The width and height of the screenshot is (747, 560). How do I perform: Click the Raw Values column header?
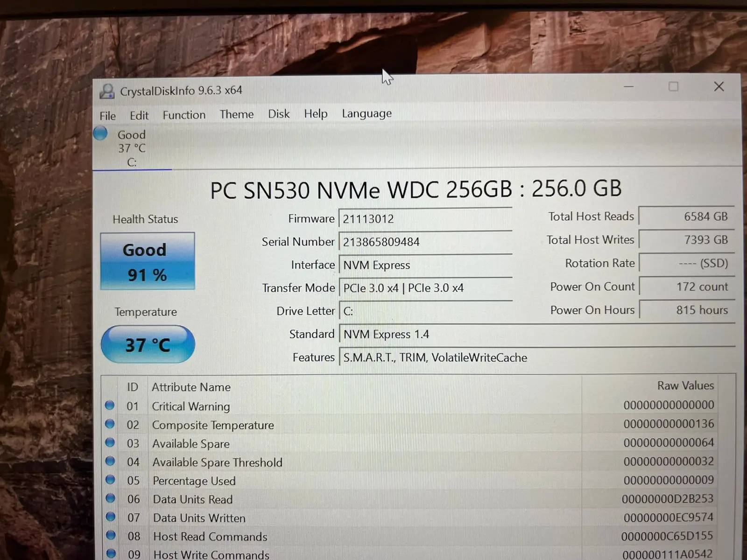click(685, 385)
